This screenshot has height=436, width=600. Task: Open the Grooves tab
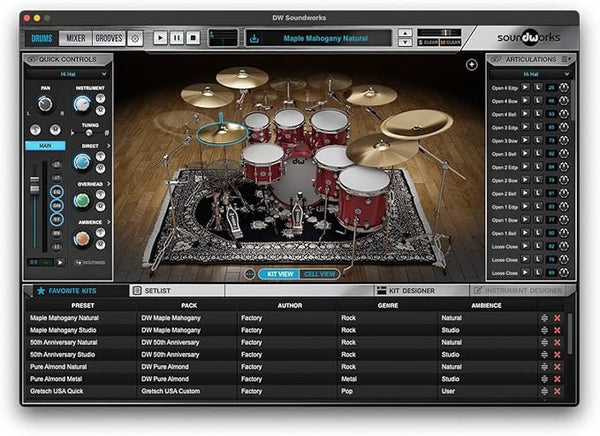[x=109, y=38]
